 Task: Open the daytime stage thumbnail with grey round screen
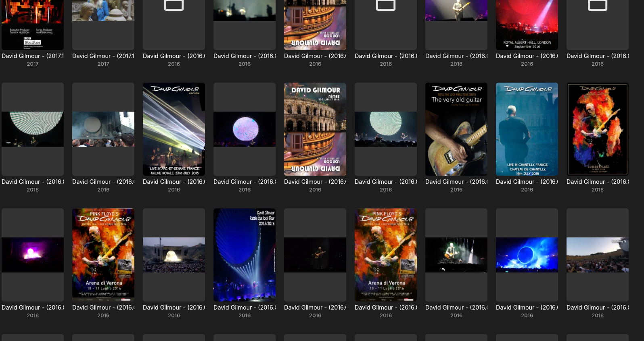coord(103,129)
